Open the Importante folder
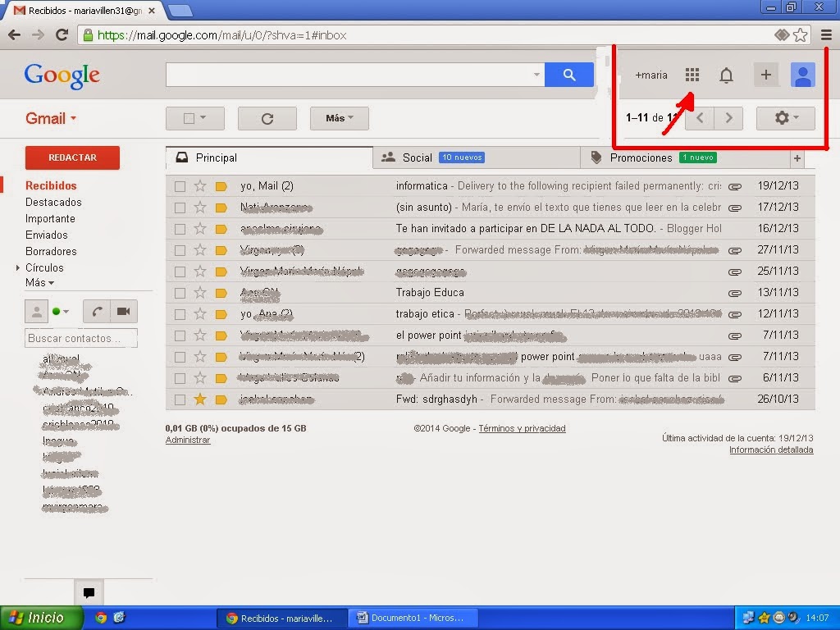The width and height of the screenshot is (840, 630). [x=50, y=218]
